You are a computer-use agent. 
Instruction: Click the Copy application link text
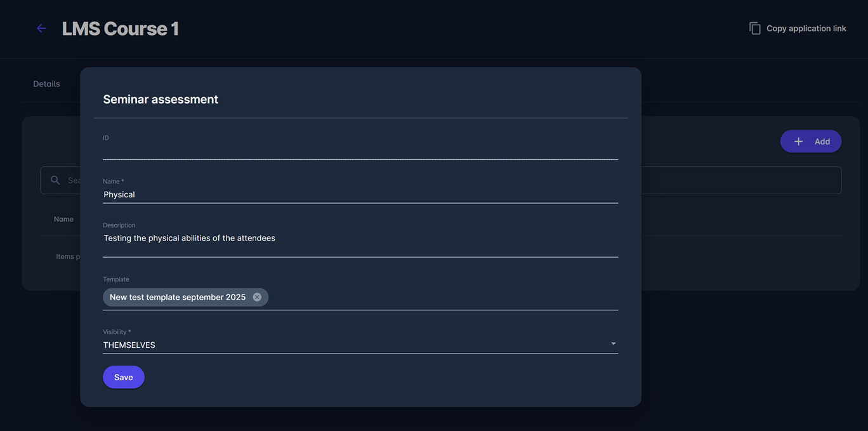coord(806,29)
